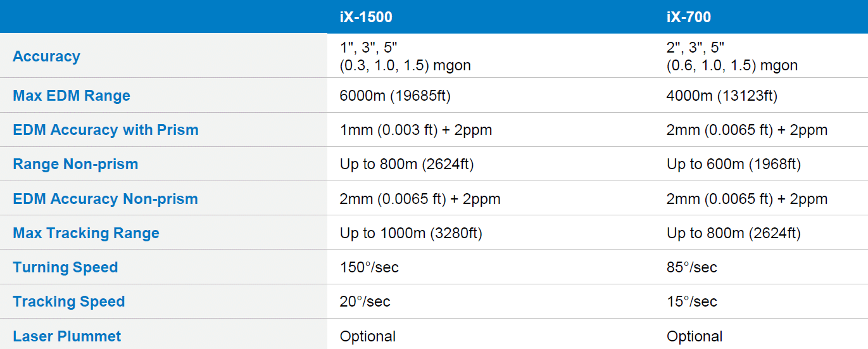Click the 1mm (0.003 ft) + 2ppm value

point(416,130)
